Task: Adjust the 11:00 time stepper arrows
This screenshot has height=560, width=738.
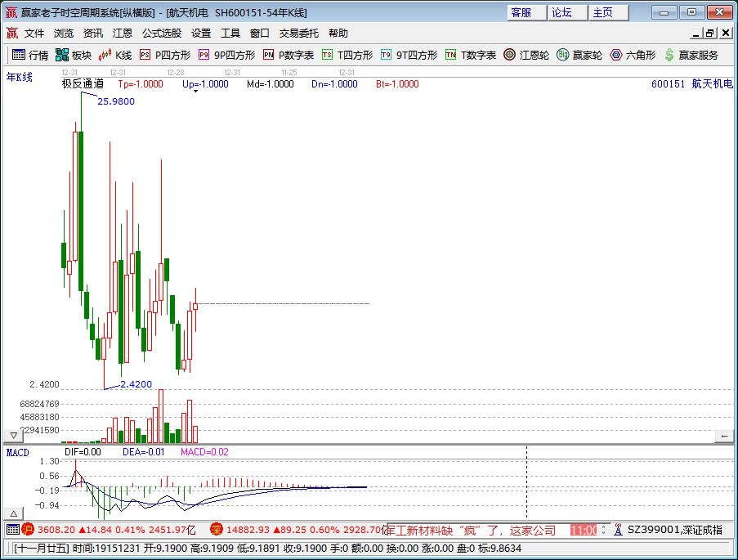Action: (603, 530)
